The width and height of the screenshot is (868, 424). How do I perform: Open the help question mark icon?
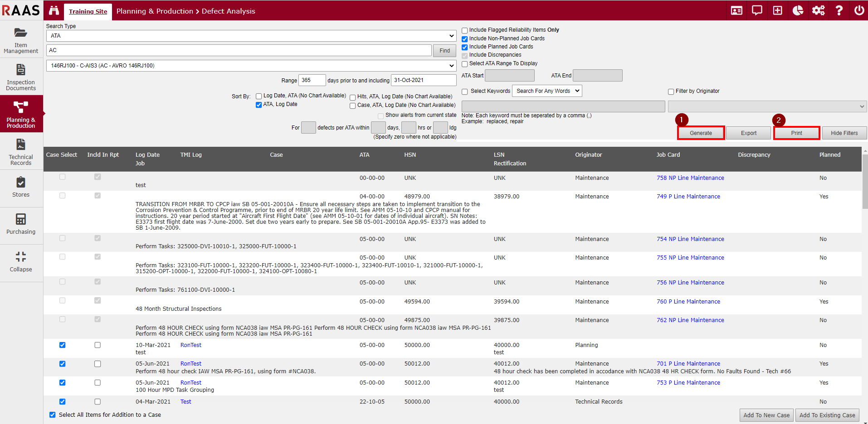[x=839, y=10]
